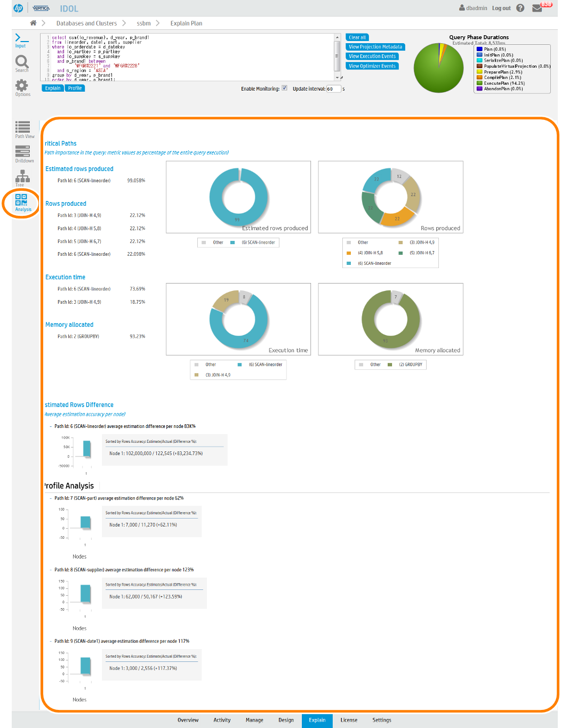The height and width of the screenshot is (728, 561).
Task: Click the help question mark icon
Action: coord(520,8)
